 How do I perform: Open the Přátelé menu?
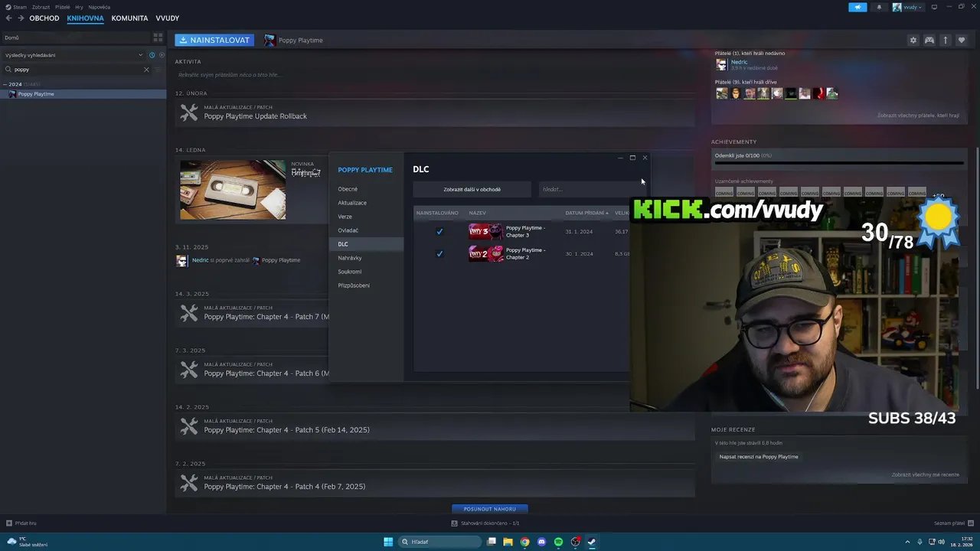(x=63, y=7)
